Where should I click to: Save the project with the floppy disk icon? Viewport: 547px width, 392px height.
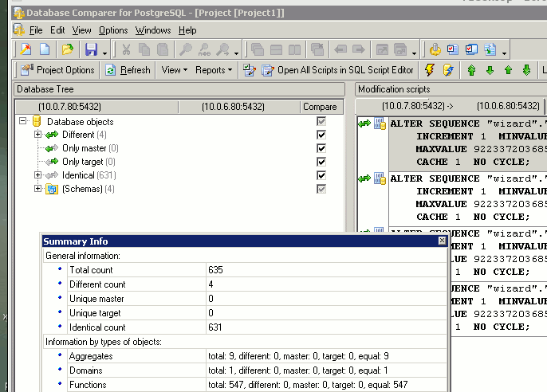pos(91,49)
